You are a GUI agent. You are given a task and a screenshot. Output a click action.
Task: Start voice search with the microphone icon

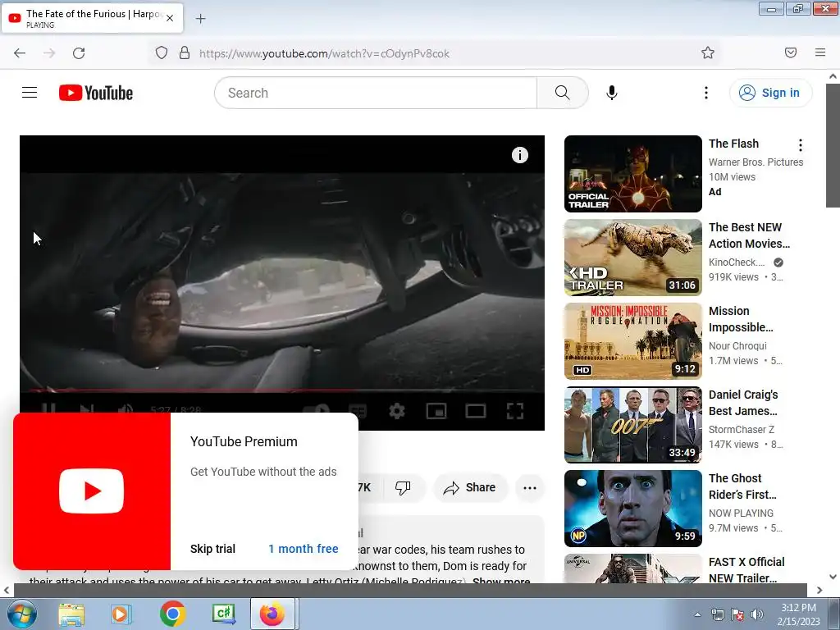click(x=611, y=93)
